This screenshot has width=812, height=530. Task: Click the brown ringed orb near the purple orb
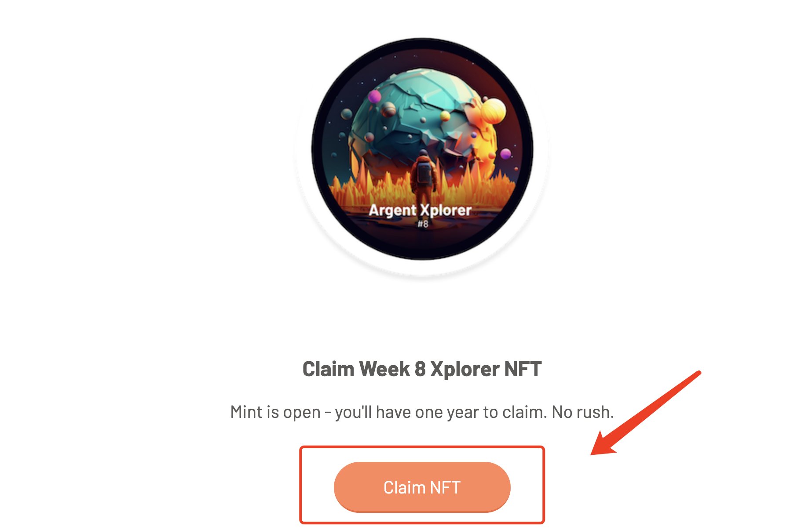point(388,110)
